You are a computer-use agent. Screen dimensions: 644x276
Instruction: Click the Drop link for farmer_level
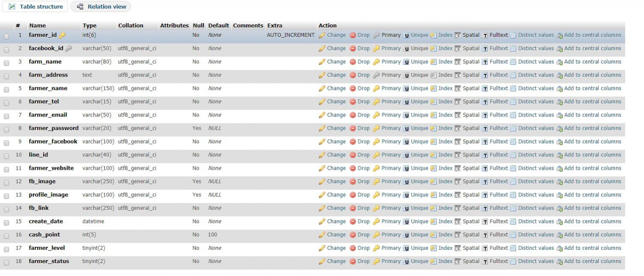click(x=364, y=248)
